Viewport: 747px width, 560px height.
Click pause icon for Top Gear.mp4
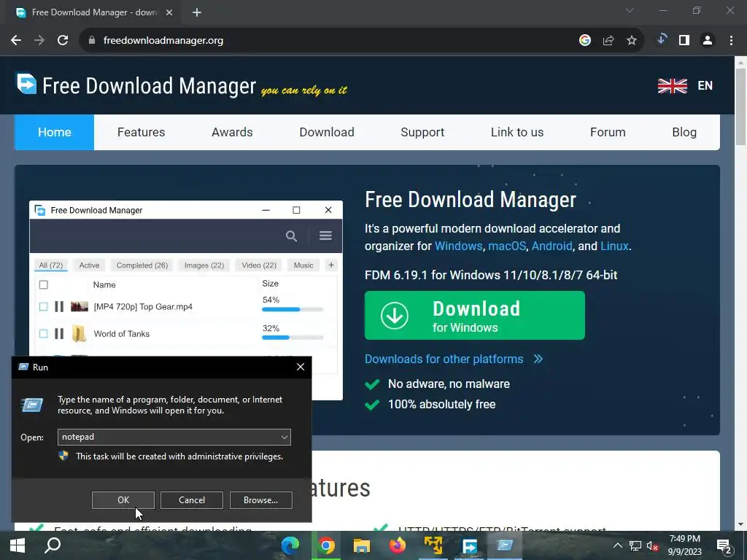click(59, 307)
